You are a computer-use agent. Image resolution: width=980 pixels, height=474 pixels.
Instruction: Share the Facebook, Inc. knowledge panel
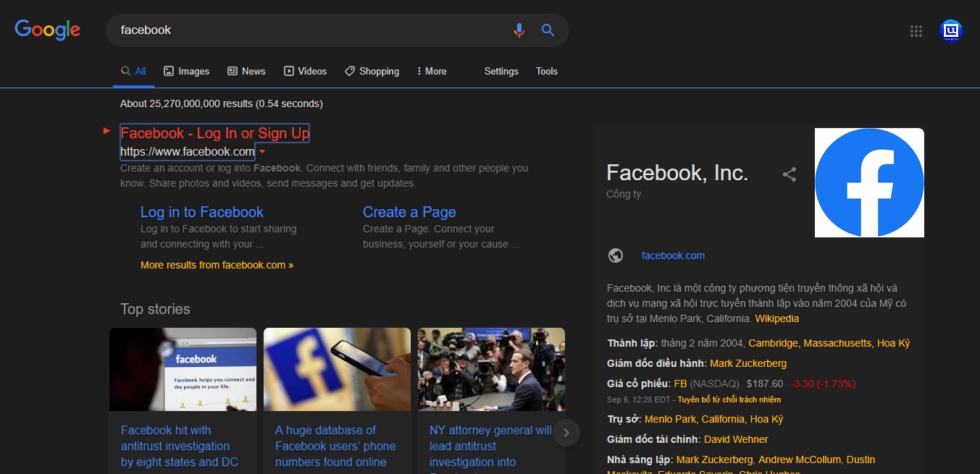(x=790, y=174)
